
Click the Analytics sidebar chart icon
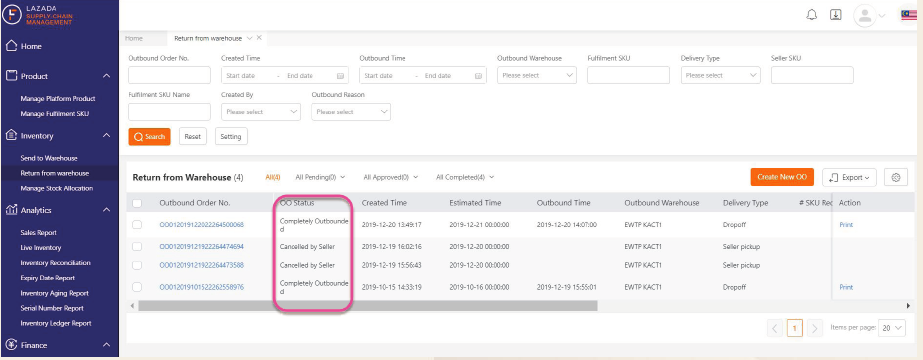click(11, 210)
